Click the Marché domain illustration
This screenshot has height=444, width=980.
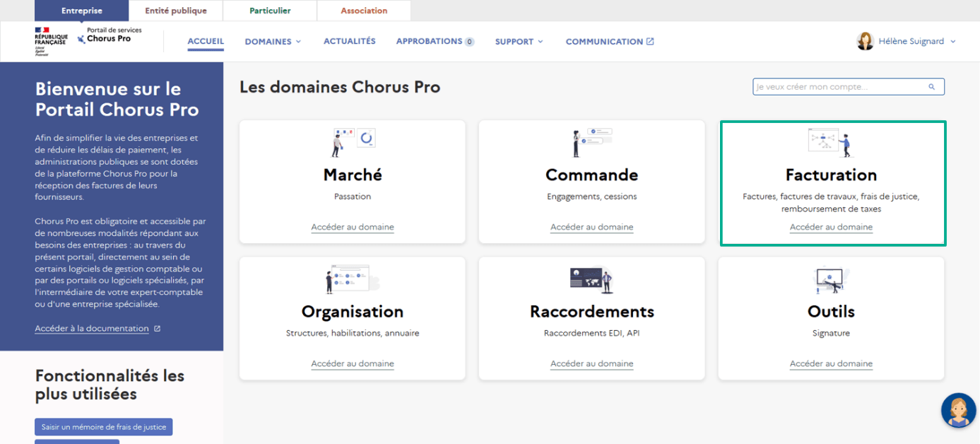click(x=353, y=142)
